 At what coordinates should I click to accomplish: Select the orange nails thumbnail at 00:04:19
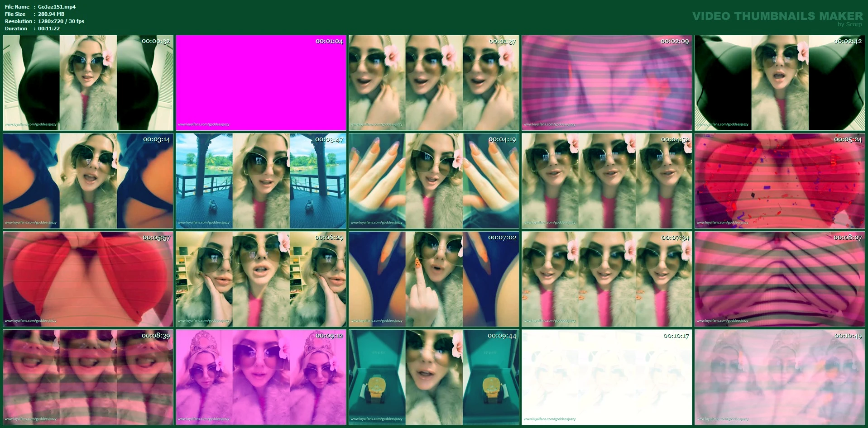tap(434, 181)
